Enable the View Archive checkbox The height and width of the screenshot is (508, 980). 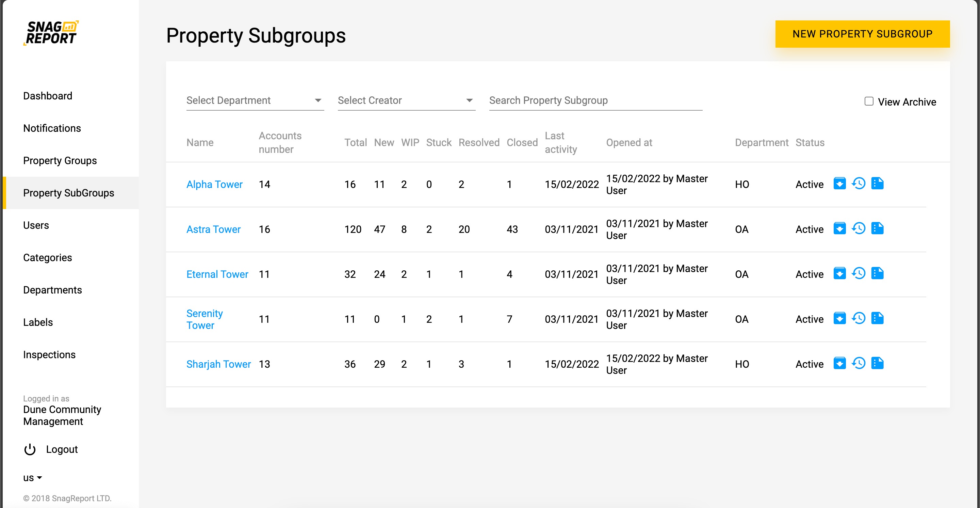pos(868,101)
